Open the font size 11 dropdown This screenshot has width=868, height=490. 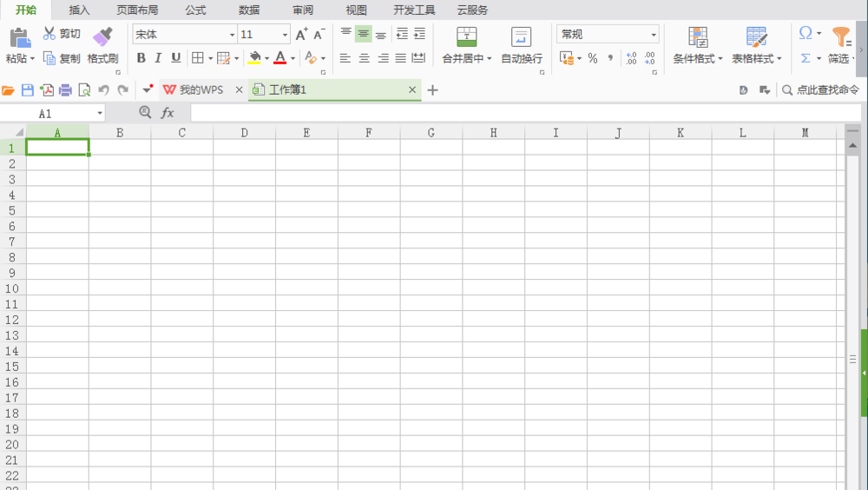pyautogui.click(x=285, y=35)
